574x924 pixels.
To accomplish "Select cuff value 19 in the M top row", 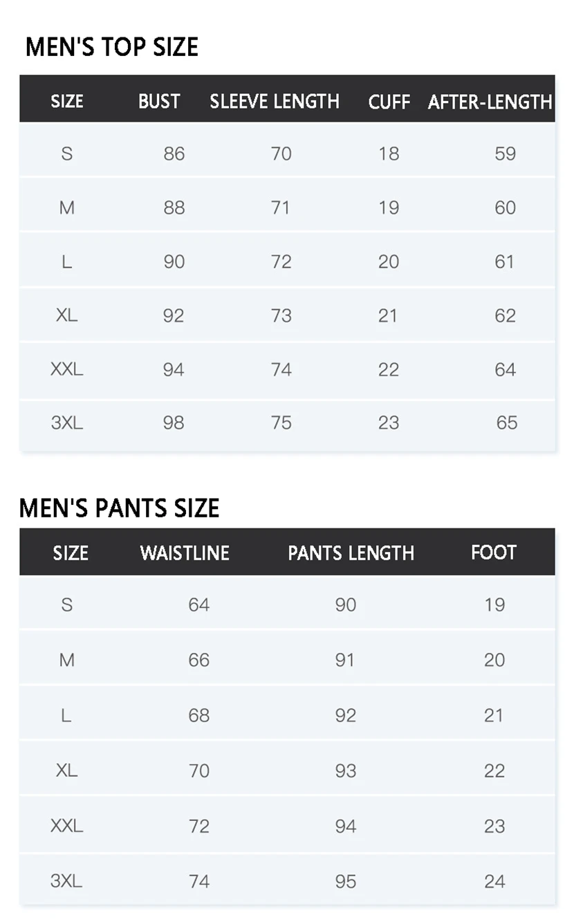I will tap(389, 207).
